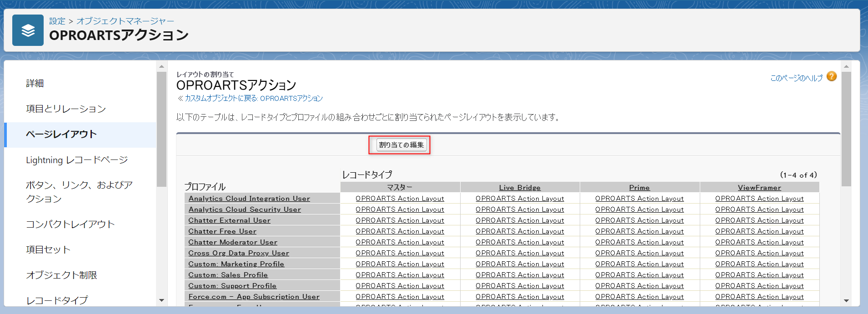
Task: Open the 詳細 sidebar item
Action: 35,83
